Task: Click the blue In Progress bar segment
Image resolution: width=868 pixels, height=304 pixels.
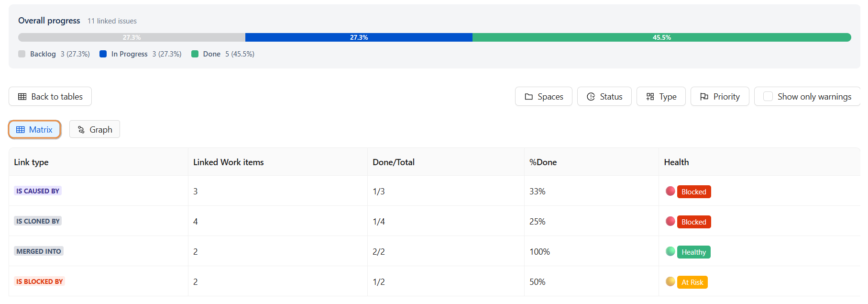Action: point(359,37)
